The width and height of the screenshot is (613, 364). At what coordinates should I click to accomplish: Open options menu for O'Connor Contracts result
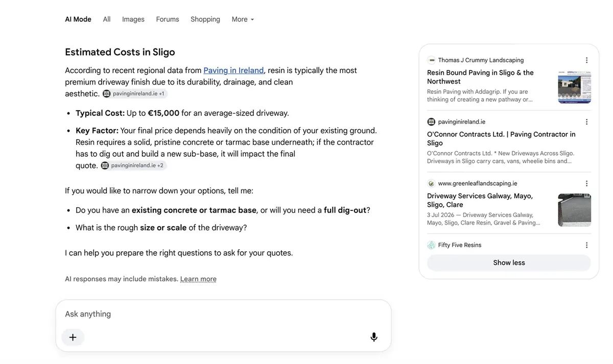(x=586, y=122)
